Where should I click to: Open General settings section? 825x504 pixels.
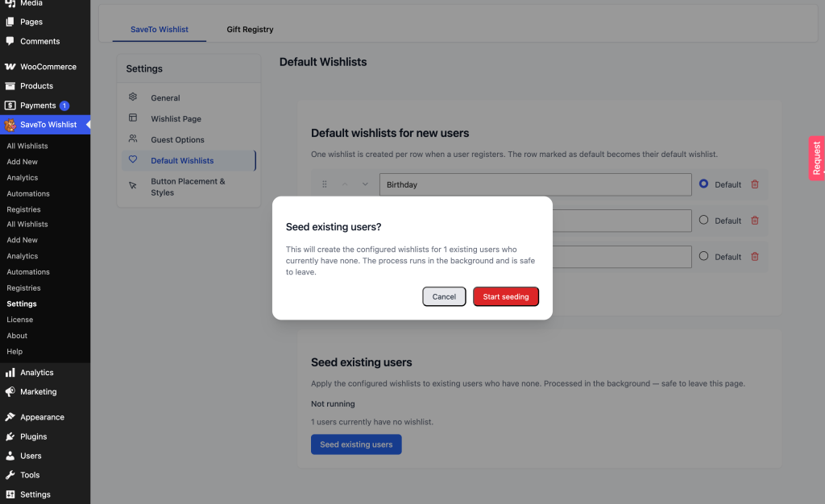(x=189, y=97)
